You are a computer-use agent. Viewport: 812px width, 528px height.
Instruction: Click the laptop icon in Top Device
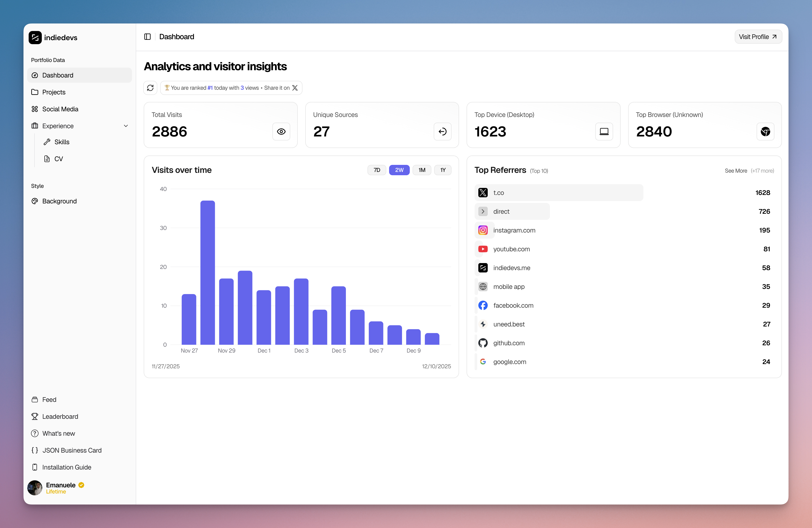[x=604, y=131]
